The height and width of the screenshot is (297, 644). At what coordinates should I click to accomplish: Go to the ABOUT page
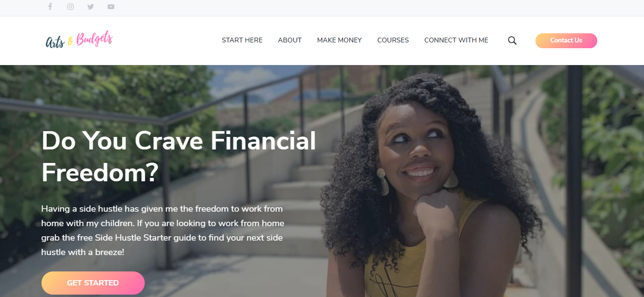tap(290, 40)
